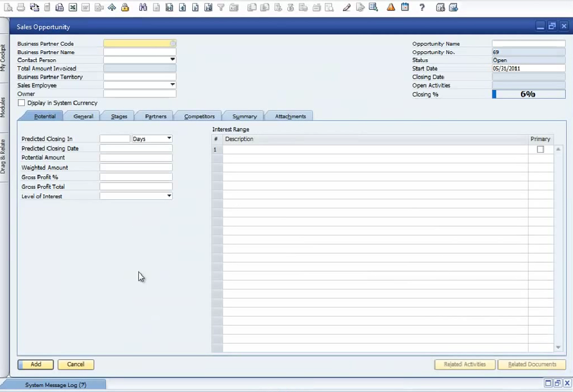The image size is (573, 392).
Task: Export data to Microsoft Excel
Action: (72, 7)
